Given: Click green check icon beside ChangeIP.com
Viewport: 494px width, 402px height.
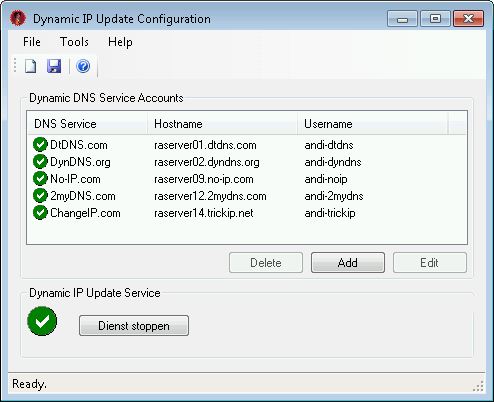Looking at the screenshot, I should pos(40,213).
